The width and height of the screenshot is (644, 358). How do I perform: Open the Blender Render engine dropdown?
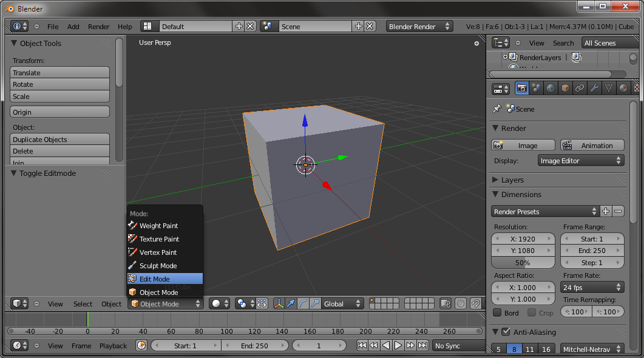[x=420, y=26]
